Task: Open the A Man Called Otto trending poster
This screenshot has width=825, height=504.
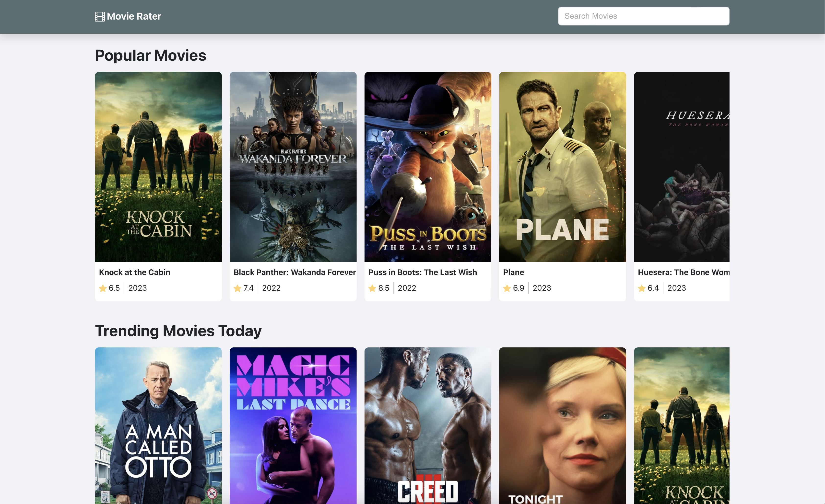Action: tap(158, 426)
